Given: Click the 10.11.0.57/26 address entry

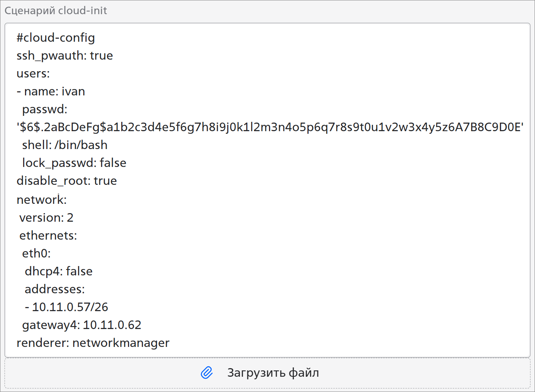Looking at the screenshot, I should pos(70,307).
